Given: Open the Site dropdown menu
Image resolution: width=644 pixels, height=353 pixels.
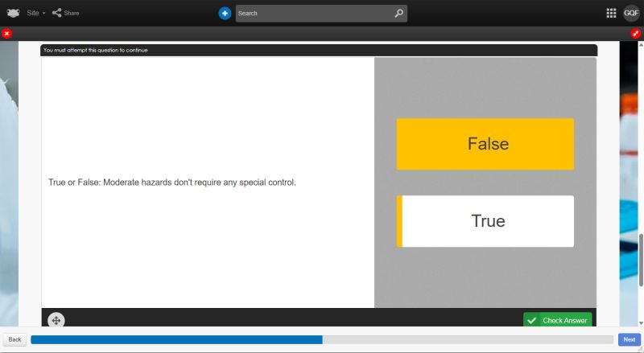Looking at the screenshot, I should pyautogui.click(x=36, y=13).
